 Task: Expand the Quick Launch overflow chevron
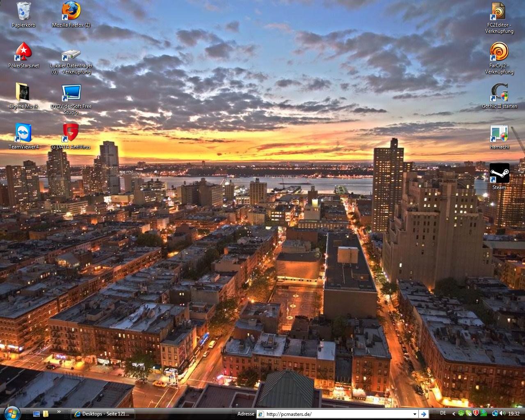[x=59, y=412]
